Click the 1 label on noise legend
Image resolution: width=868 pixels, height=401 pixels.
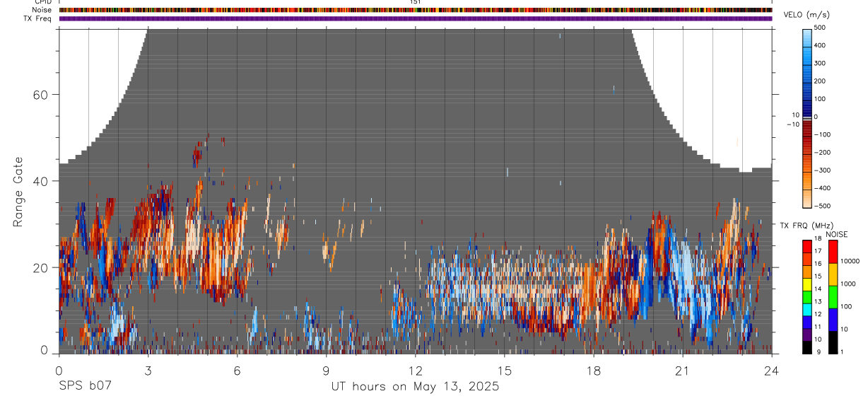(x=842, y=351)
